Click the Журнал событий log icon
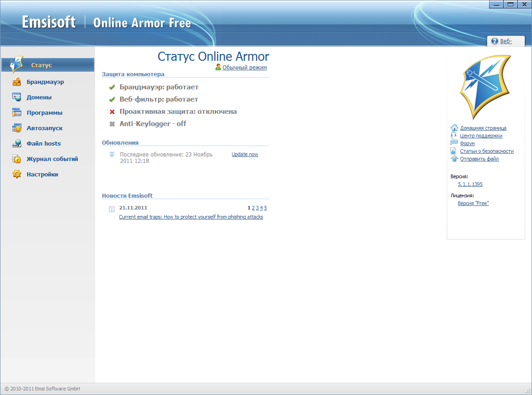 coord(17,159)
